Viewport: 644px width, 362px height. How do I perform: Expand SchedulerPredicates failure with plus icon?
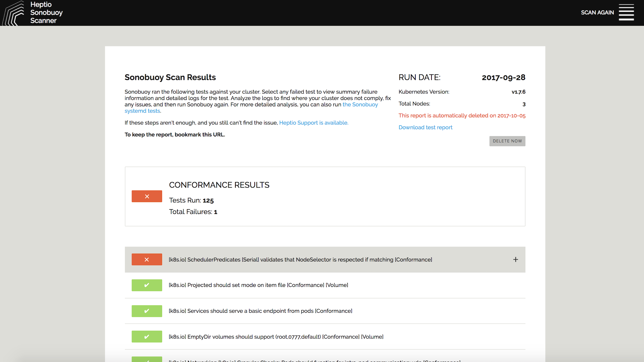click(516, 259)
